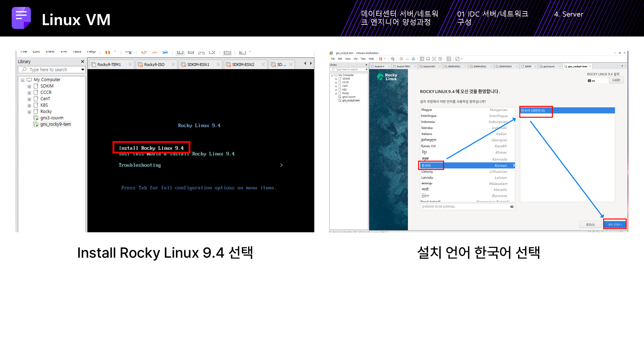This screenshot has height=362, width=644.
Task: Toggle library sidebar view icon
Action: tap(422, 59)
